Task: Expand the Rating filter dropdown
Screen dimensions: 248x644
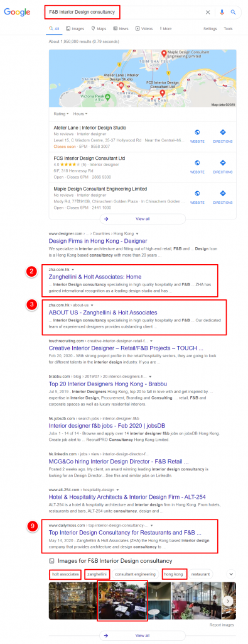Action: pos(61,114)
